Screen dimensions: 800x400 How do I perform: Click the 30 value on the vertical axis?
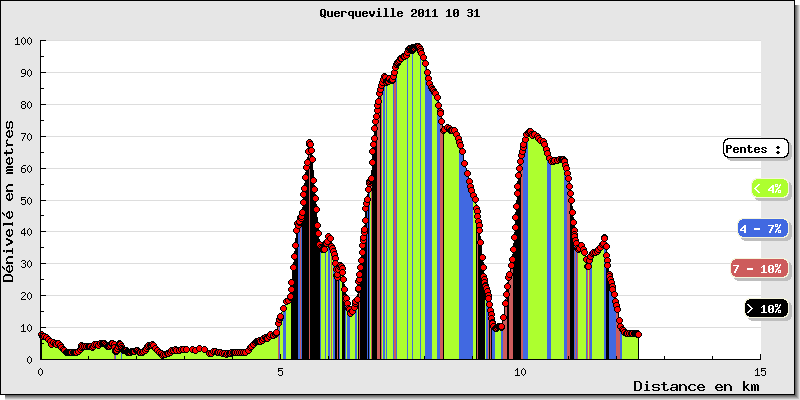pos(26,264)
